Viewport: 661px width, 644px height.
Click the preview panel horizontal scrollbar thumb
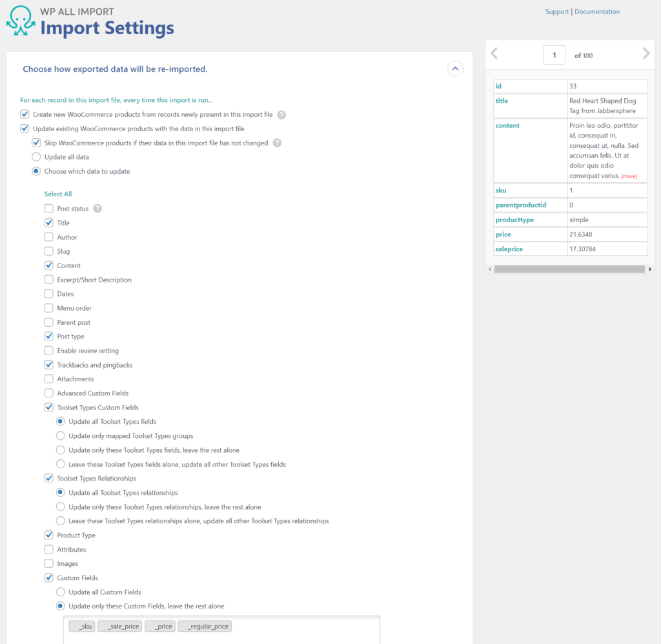point(569,269)
